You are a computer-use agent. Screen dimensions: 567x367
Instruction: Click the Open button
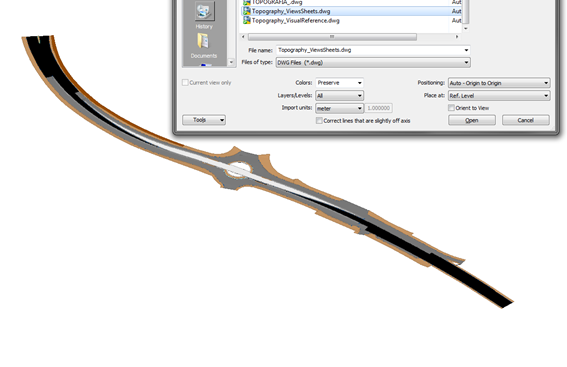tap(472, 120)
